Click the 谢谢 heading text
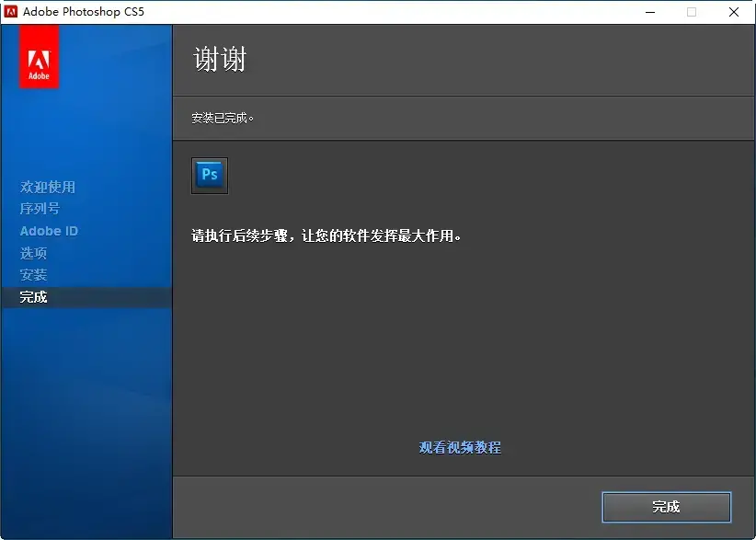The width and height of the screenshot is (756, 540). pos(220,59)
